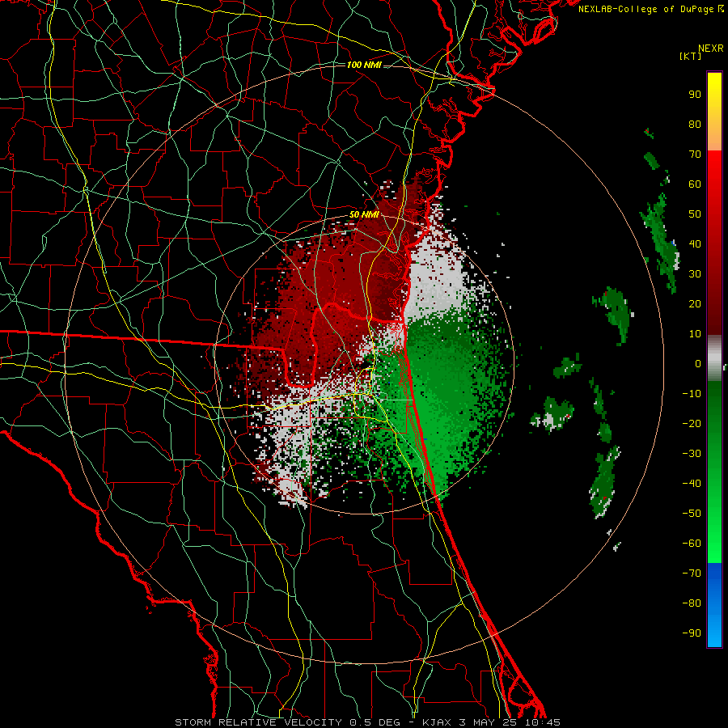Click the positive 90 scale value

[695, 95]
